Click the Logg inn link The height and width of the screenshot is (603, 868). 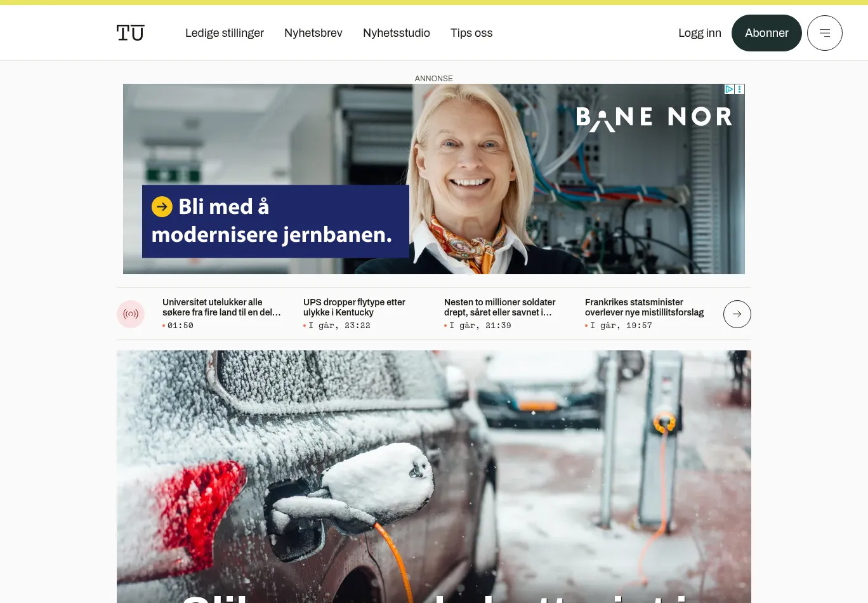pos(700,33)
